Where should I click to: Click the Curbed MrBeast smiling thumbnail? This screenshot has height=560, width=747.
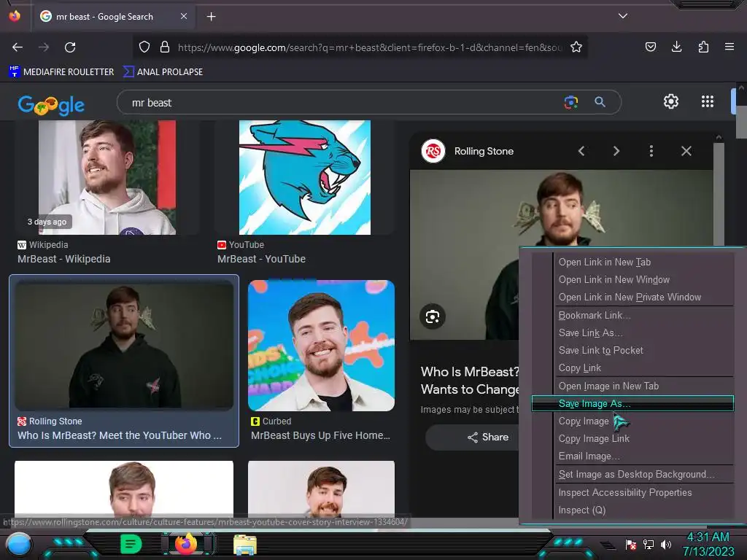(x=321, y=346)
